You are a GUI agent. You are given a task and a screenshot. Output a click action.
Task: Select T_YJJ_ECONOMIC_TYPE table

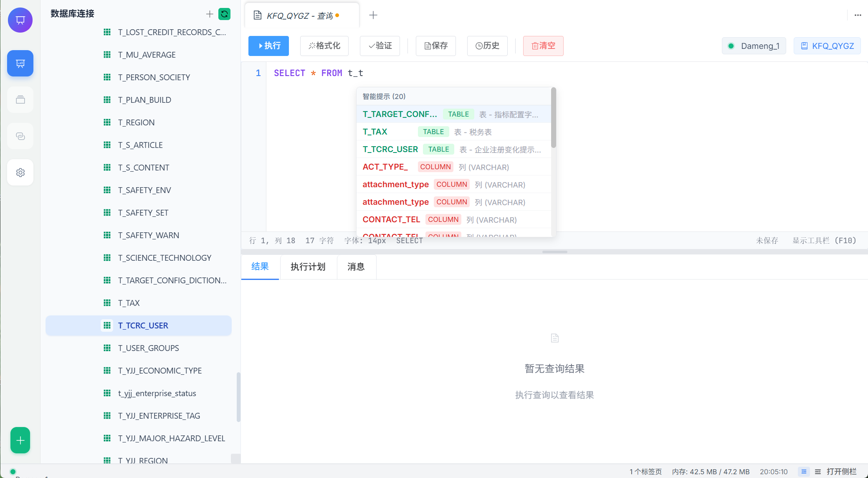[x=139, y=371]
